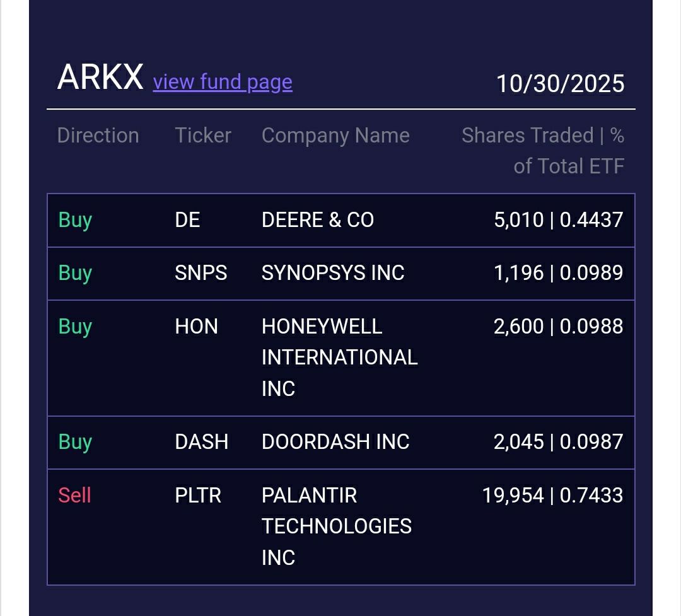Select the SNPS ticker cell
The height and width of the screenshot is (616, 681).
pyautogui.click(x=201, y=273)
